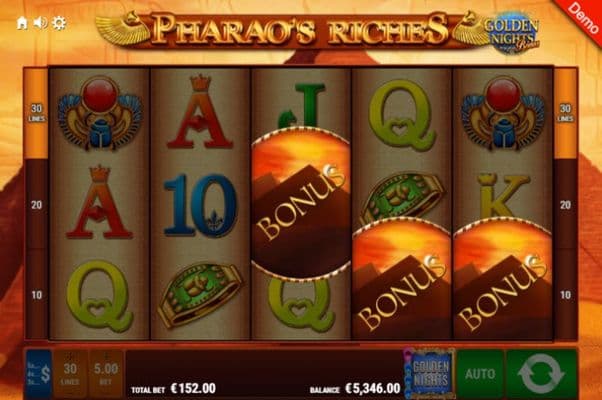Open the paytable dollar icon
Image resolution: width=602 pixels, height=400 pixels.
click(39, 374)
